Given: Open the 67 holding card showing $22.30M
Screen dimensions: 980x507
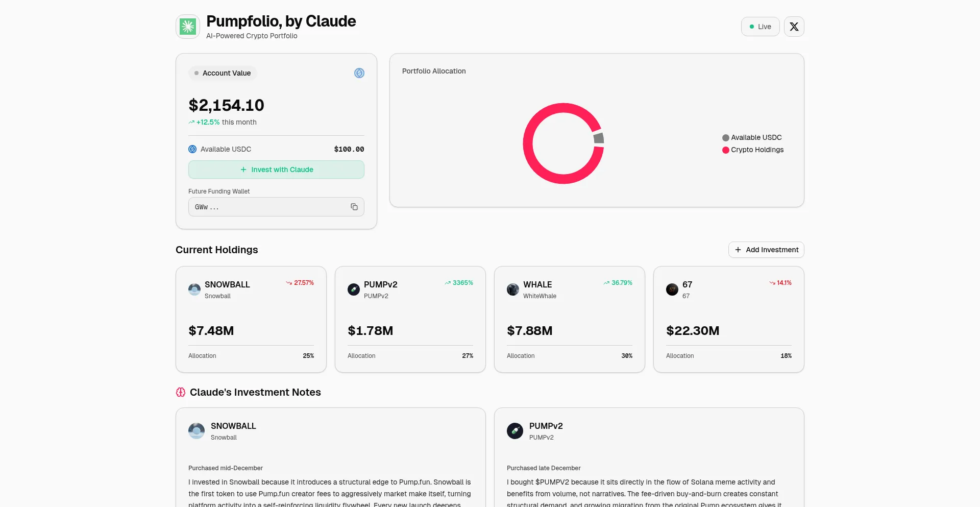Looking at the screenshot, I should pos(728,319).
